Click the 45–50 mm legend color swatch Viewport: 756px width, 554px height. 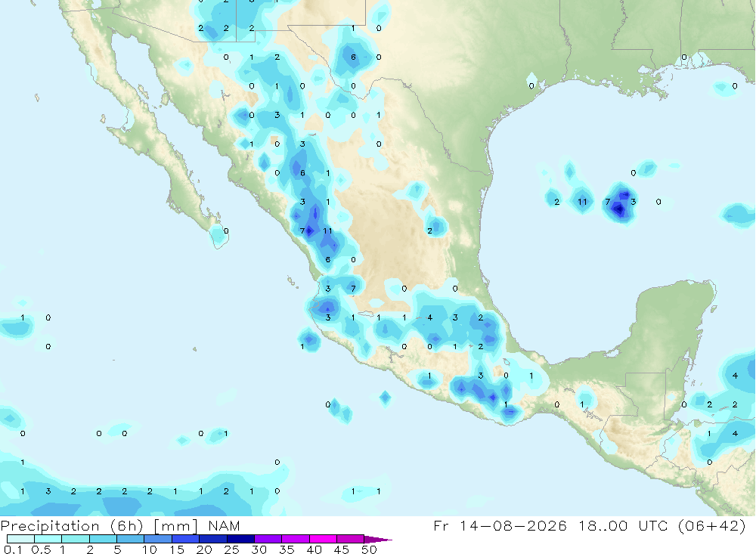tap(351, 539)
